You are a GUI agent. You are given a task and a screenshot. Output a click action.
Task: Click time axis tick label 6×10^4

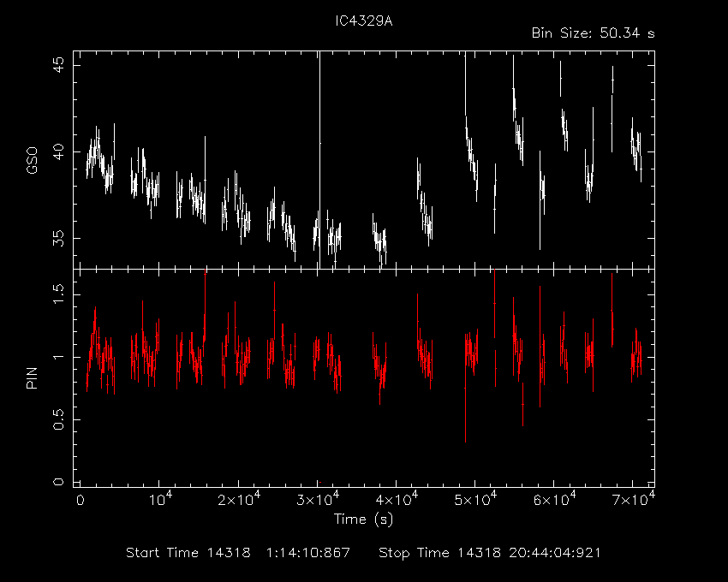[x=555, y=498]
